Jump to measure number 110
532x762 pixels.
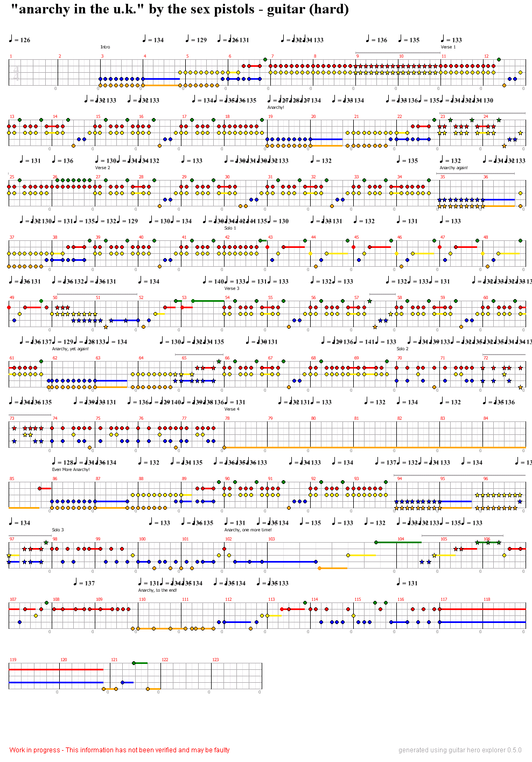[x=142, y=599]
